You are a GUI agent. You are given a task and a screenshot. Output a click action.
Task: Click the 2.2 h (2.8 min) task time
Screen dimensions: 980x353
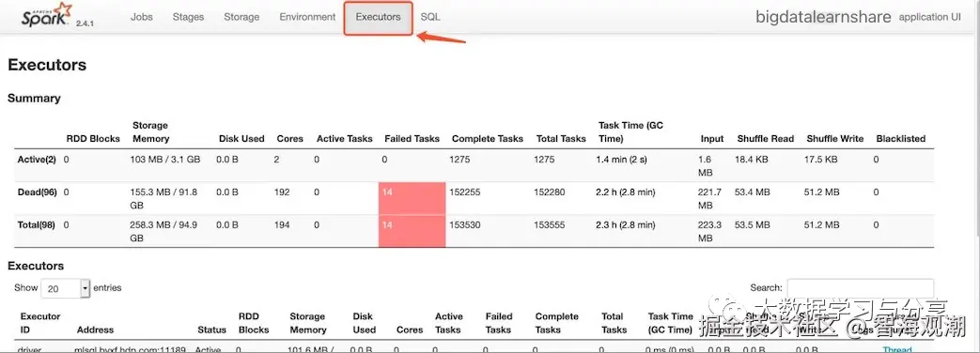626,192
